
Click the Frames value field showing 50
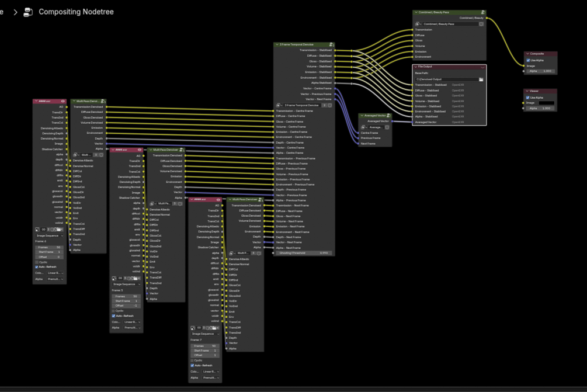[49, 248]
